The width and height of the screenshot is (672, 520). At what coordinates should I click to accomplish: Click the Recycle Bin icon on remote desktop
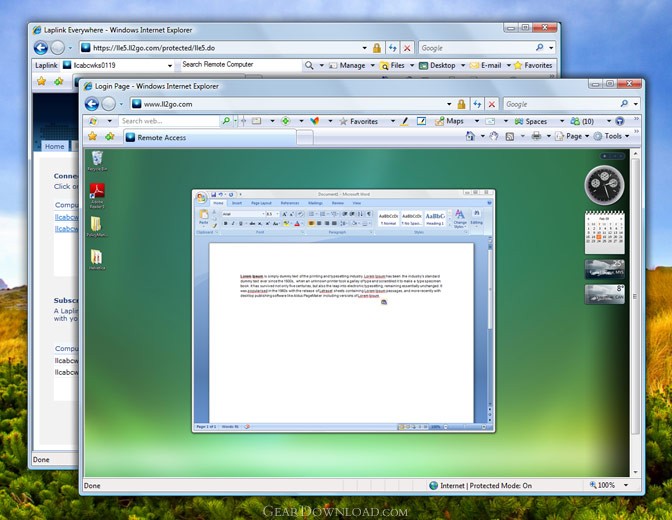pos(97,161)
